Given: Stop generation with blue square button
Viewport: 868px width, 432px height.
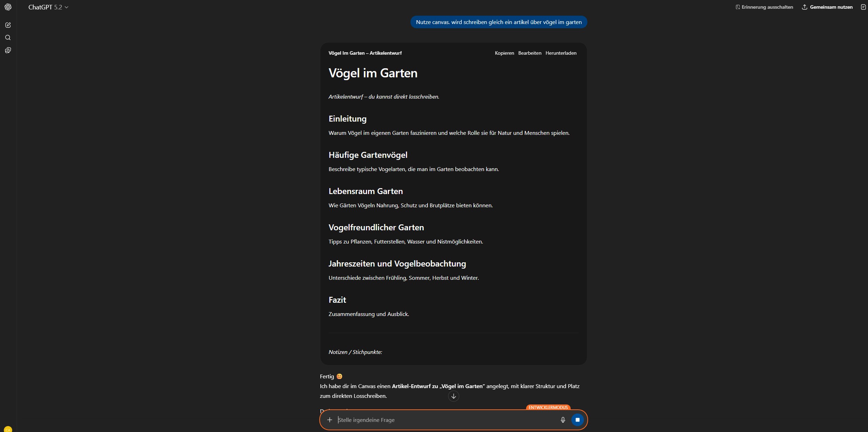Looking at the screenshot, I should (577, 420).
